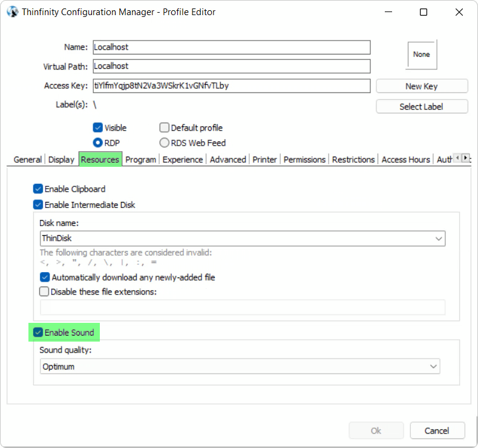The width and height of the screenshot is (478, 448).
Task: Select the RDS Web Feed radio button
Action: (x=165, y=143)
